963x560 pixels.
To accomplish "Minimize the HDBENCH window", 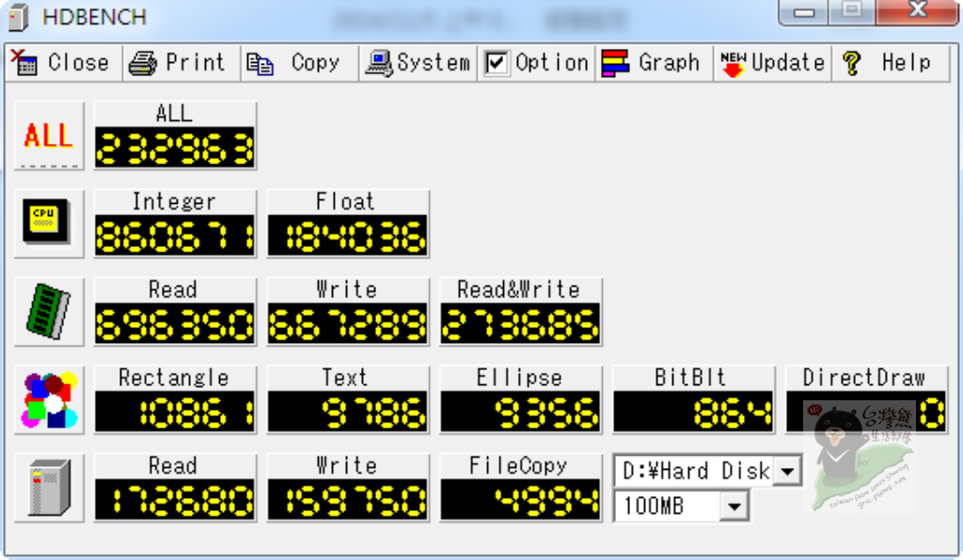I will [803, 12].
